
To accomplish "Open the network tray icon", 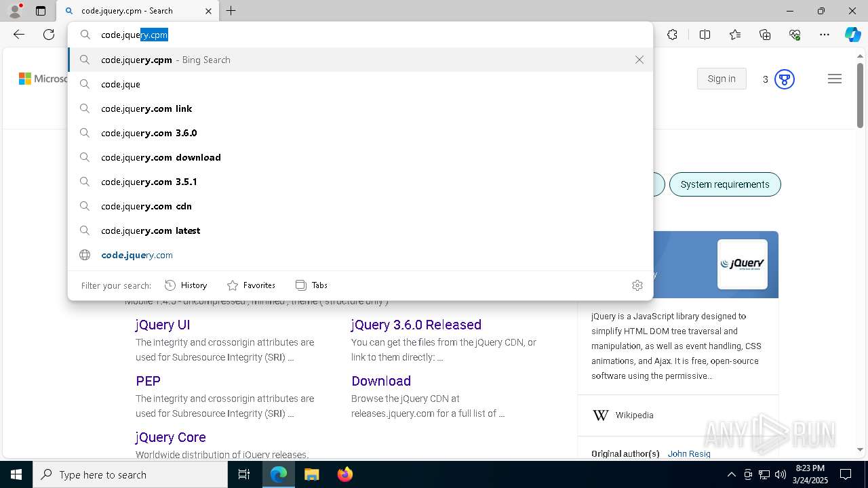I will pyautogui.click(x=764, y=474).
